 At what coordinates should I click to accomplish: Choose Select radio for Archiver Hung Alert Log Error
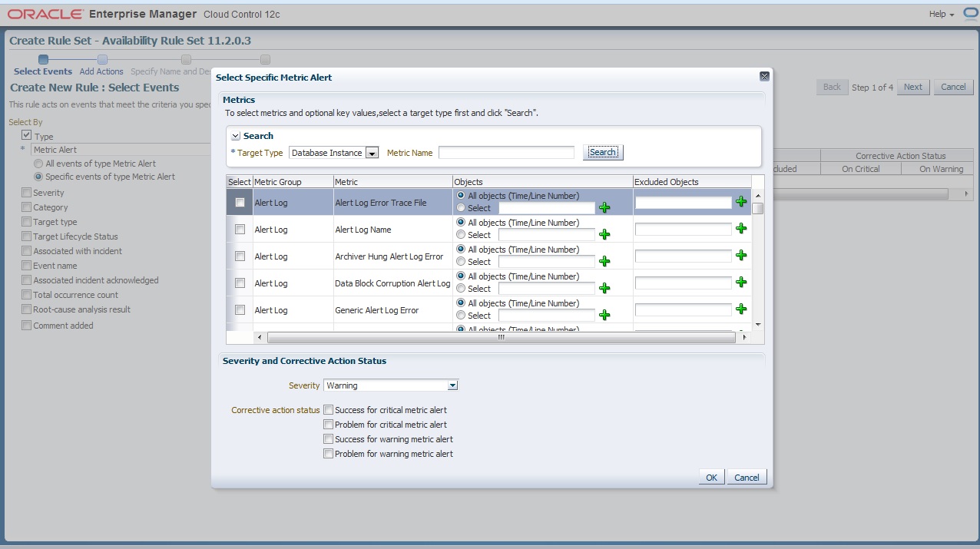pos(461,262)
